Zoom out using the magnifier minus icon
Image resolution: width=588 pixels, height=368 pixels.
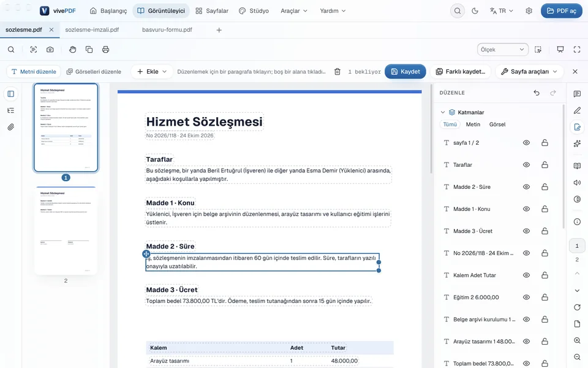pos(577,357)
